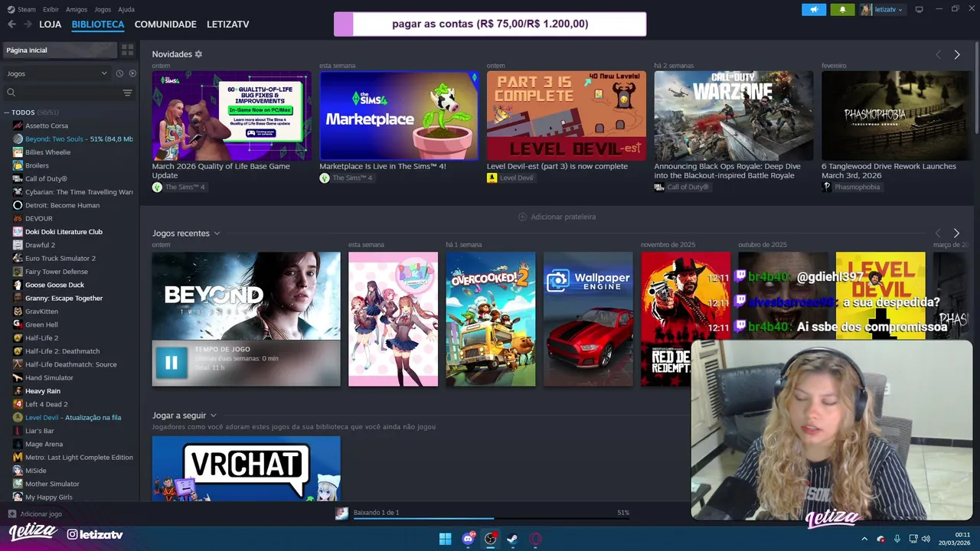Screen dimensions: 980x551
Task: Show previous Novidades items with left arrow
Action: pyautogui.click(x=938, y=54)
